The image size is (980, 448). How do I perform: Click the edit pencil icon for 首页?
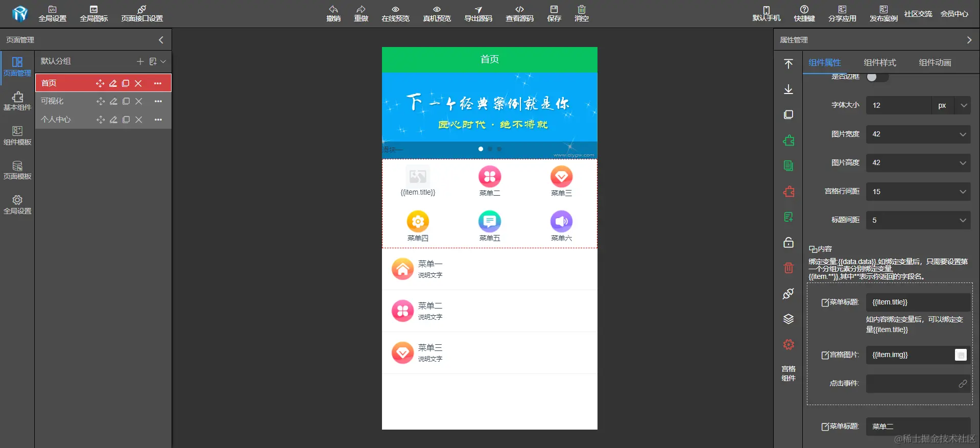pyautogui.click(x=113, y=83)
